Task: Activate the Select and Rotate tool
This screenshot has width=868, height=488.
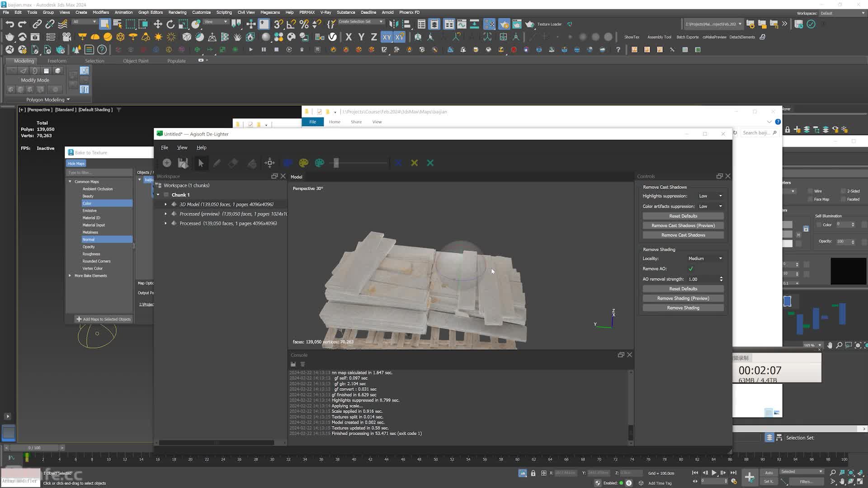Action: point(170,24)
